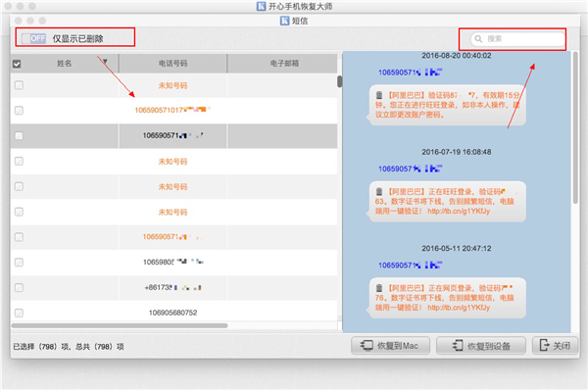Click the 恢复到Mac button
588x390 pixels.
[390, 345]
